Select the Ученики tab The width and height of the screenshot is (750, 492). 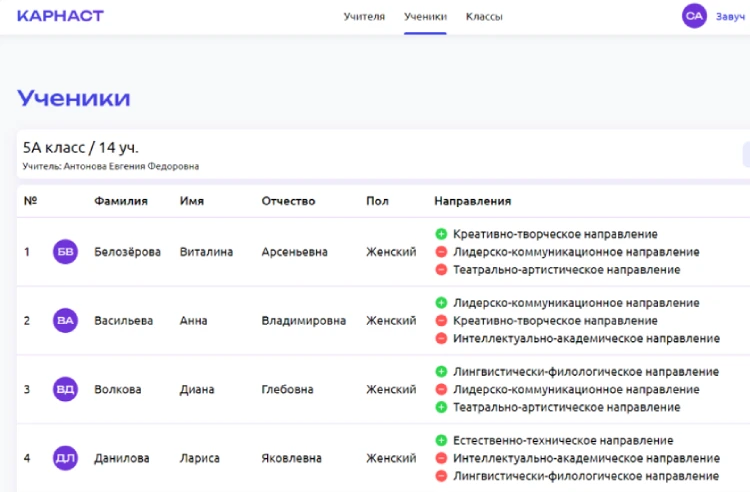click(x=425, y=17)
